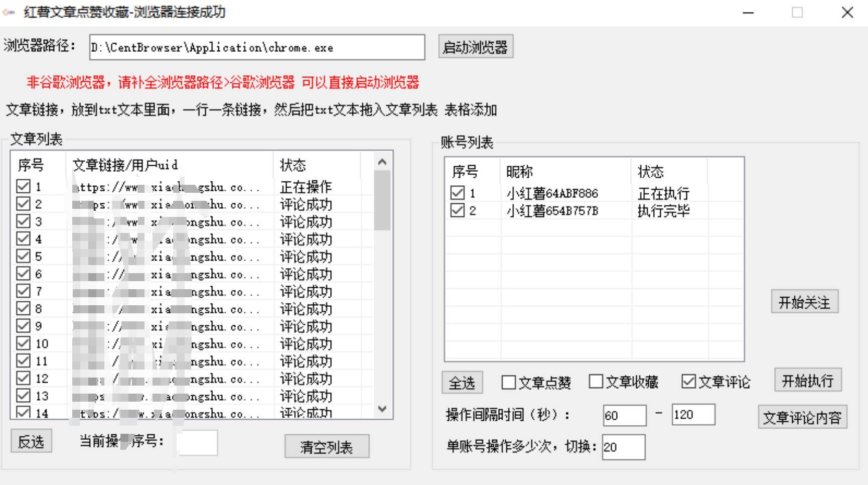Click account list 昵称 column header
868x485 pixels.
coord(566,172)
